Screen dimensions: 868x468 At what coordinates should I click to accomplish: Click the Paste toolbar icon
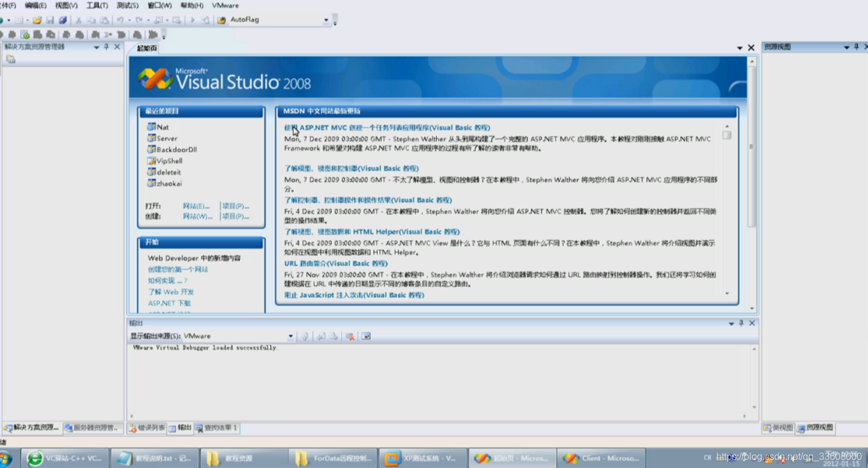click(x=104, y=20)
